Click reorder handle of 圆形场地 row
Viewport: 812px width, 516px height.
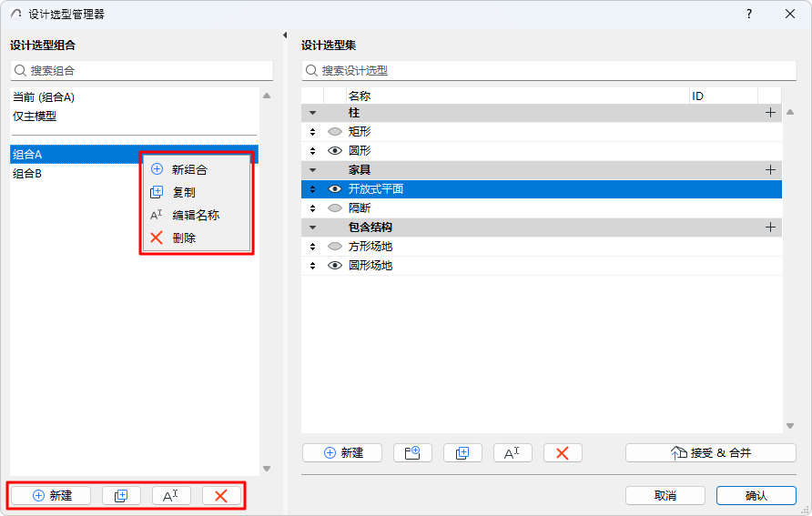tap(312, 266)
